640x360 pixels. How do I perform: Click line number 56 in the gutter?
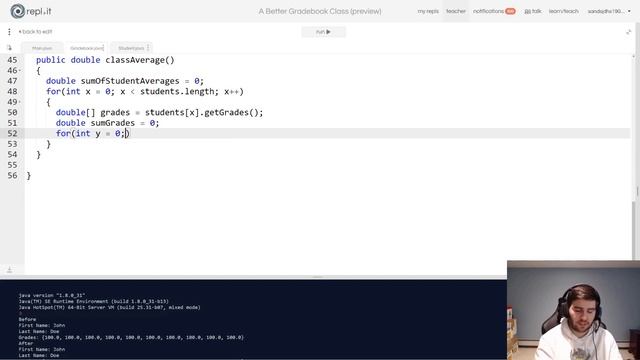point(12,176)
